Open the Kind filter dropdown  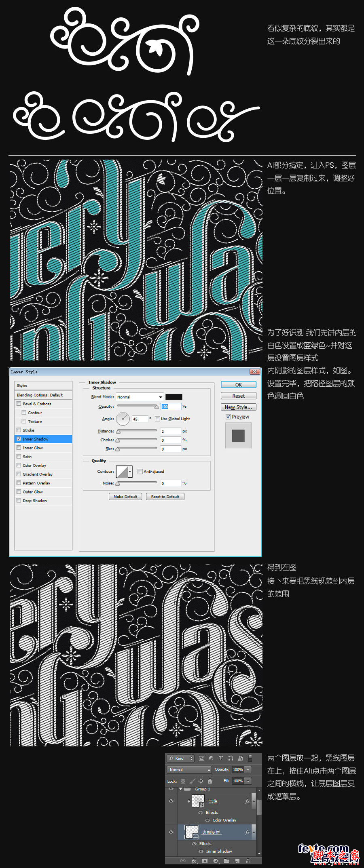pos(181,758)
